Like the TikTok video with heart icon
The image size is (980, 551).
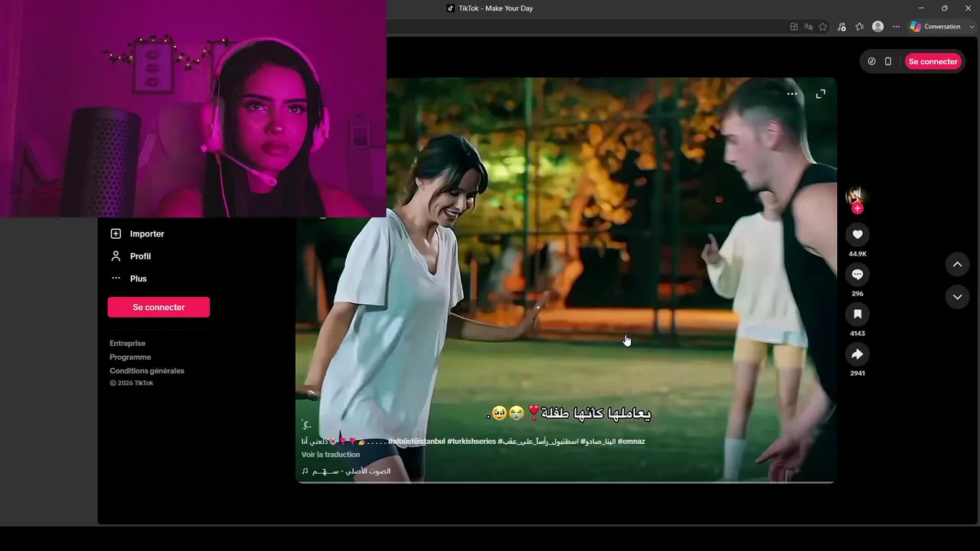pos(857,235)
